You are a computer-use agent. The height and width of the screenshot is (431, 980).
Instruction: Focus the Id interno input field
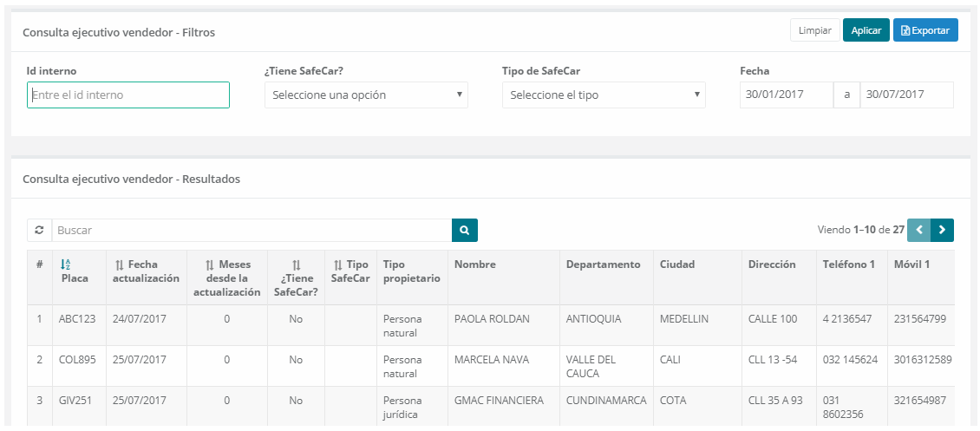(128, 95)
